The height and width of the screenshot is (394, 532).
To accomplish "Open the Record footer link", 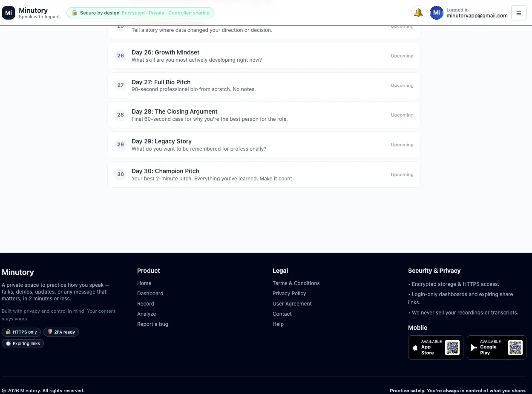I will [146, 304].
